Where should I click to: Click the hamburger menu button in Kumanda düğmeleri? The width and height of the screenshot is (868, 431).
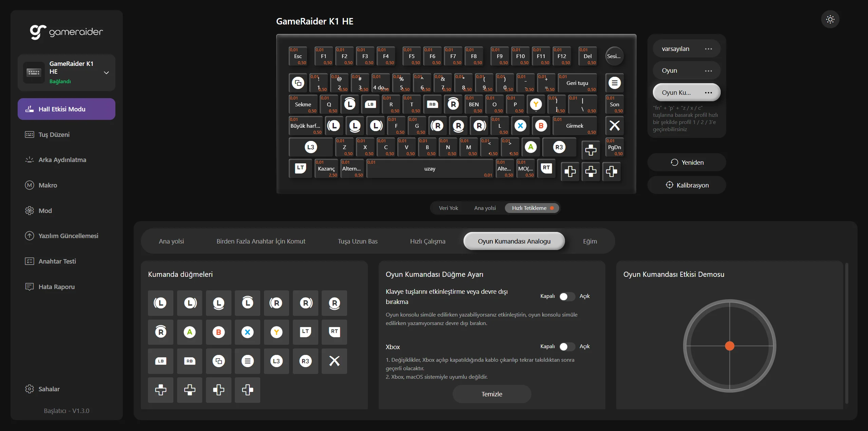tap(247, 361)
